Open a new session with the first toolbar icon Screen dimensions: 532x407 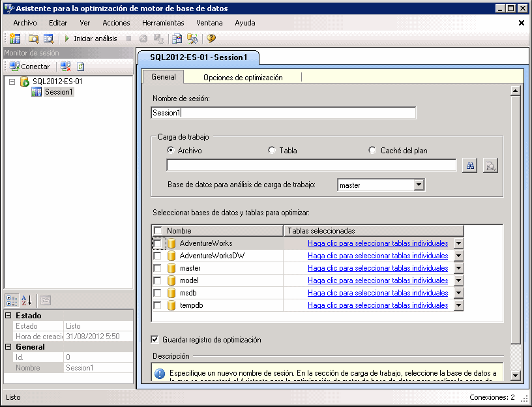point(15,38)
